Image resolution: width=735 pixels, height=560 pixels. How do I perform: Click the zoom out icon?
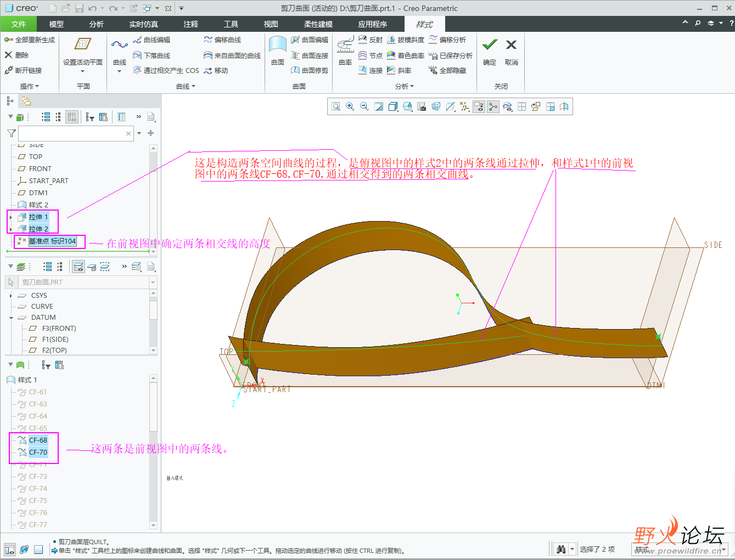364,106
